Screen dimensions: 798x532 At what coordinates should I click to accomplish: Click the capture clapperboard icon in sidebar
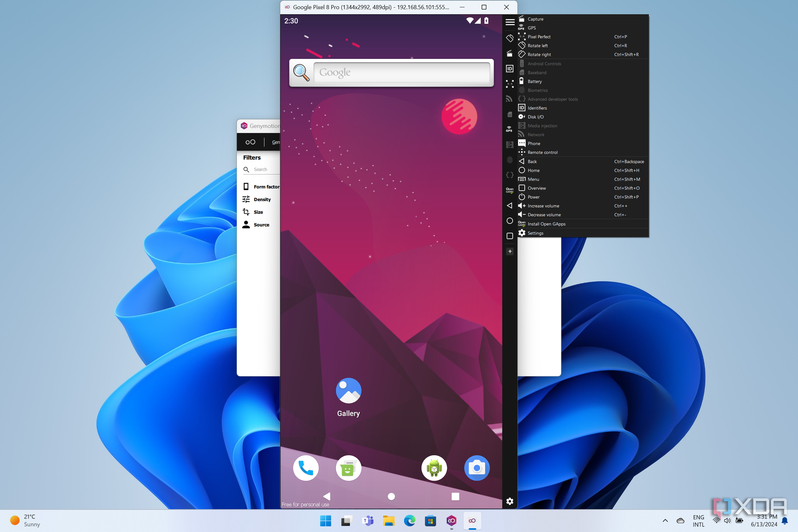click(x=510, y=54)
